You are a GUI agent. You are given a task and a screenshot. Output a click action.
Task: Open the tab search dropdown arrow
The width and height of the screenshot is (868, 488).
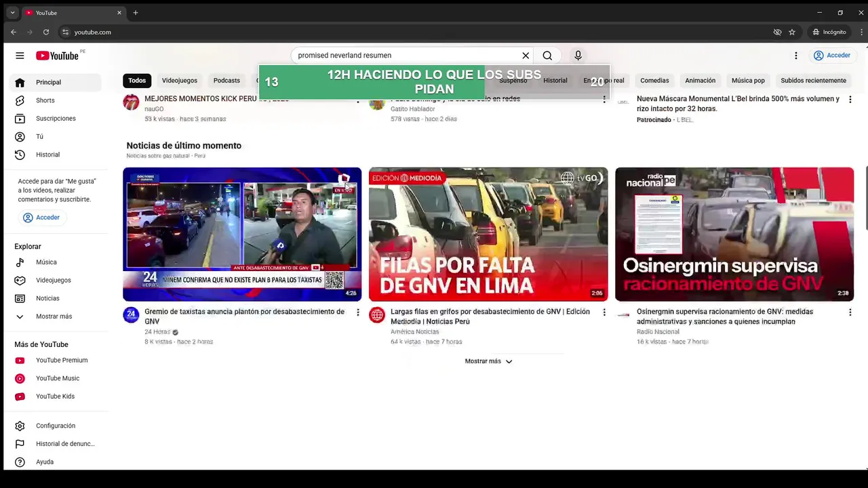(x=12, y=13)
